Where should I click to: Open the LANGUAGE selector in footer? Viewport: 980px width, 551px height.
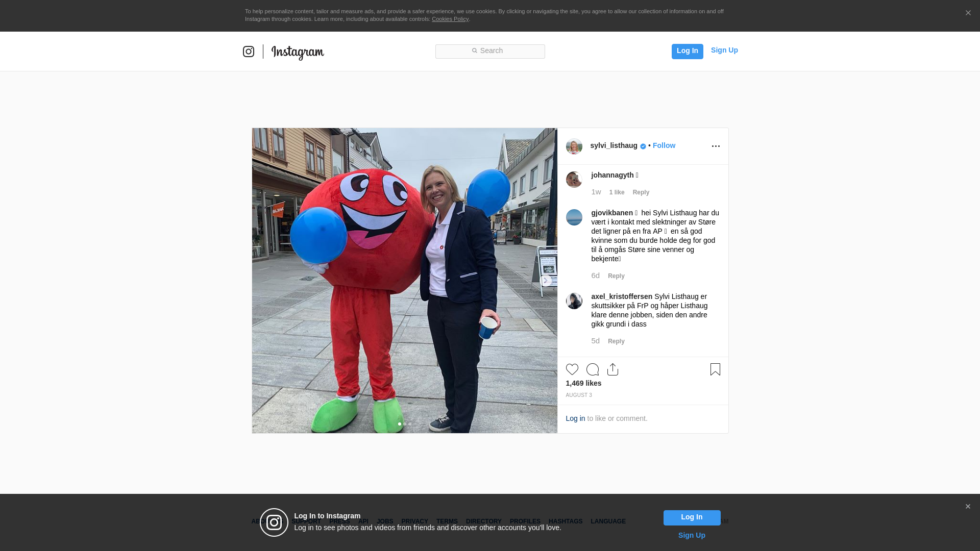point(608,521)
